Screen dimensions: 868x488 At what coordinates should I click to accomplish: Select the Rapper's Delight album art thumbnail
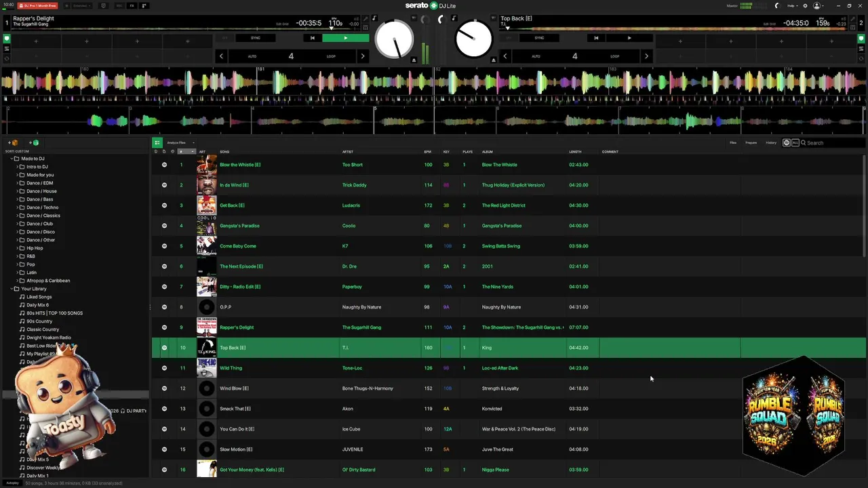207,327
